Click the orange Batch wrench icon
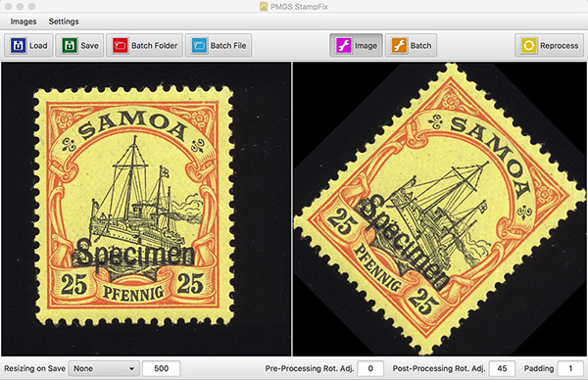 click(x=399, y=45)
